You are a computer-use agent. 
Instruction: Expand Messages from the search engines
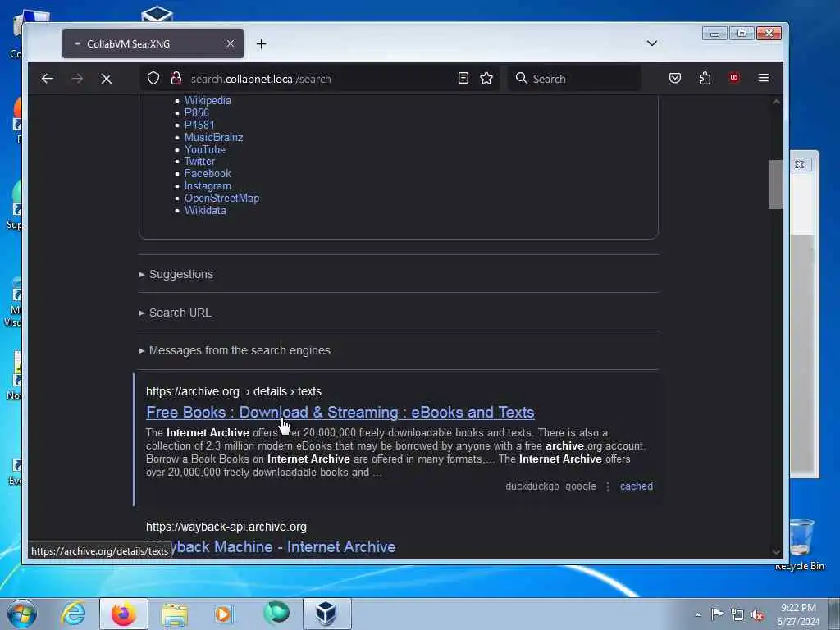pyautogui.click(x=235, y=350)
